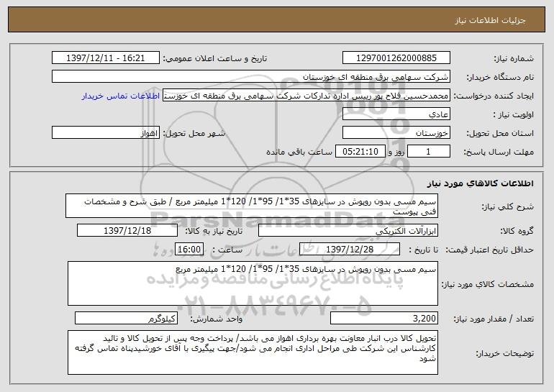Click the label تعداد / مقدار مورد نیاز
The width and height of the screenshot is (554, 392).
(494, 319)
